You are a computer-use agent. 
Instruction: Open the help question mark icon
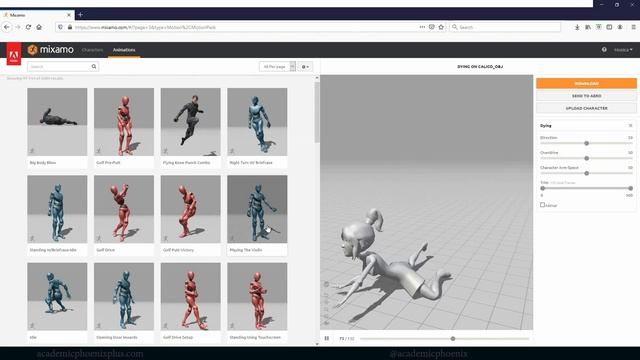pos(604,50)
